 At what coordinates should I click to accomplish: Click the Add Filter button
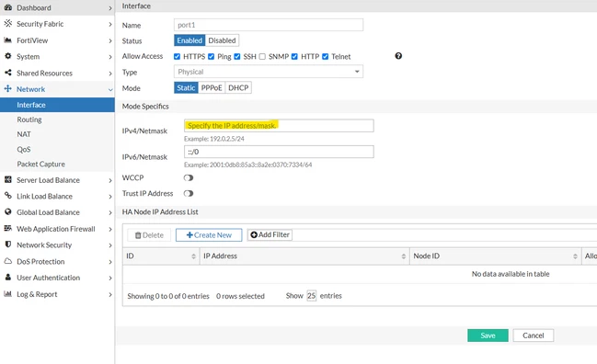pyautogui.click(x=270, y=234)
